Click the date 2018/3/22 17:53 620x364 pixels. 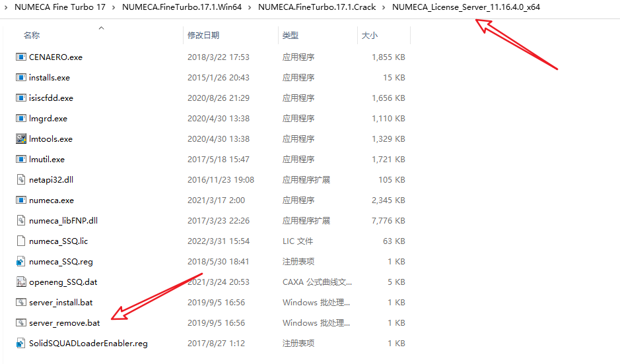click(x=219, y=57)
